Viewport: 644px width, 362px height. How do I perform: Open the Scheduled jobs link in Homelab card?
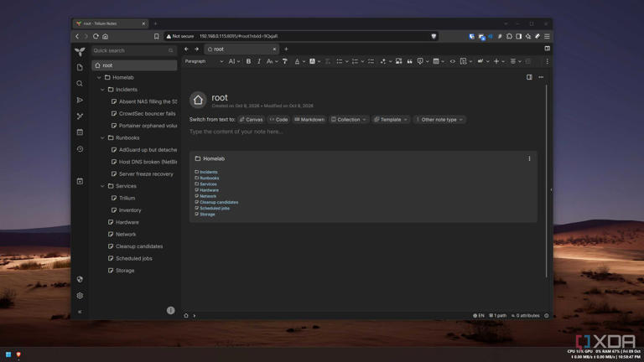(x=215, y=209)
